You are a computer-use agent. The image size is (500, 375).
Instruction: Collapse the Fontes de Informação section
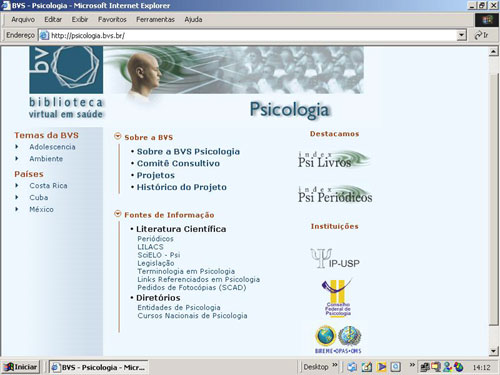[117, 214]
